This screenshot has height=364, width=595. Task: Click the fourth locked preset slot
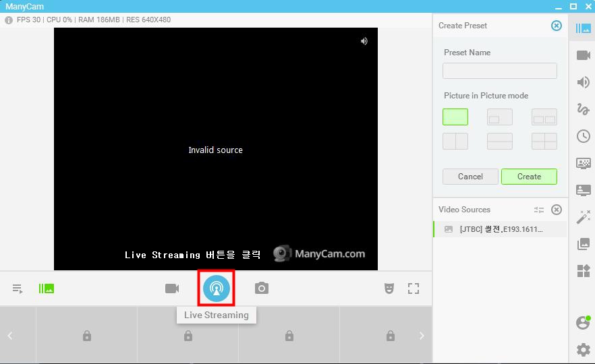tap(390, 336)
